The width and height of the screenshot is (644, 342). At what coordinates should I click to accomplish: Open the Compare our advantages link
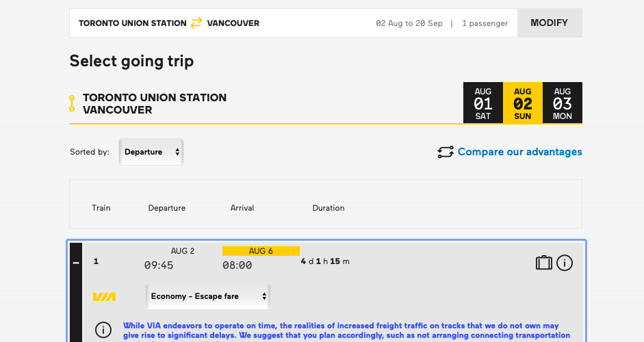pos(519,152)
